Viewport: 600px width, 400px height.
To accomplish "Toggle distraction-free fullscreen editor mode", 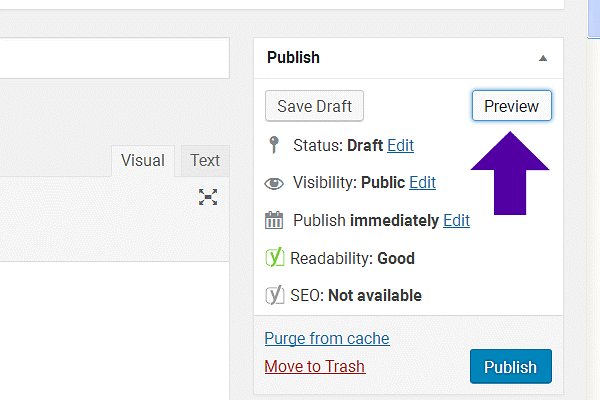I will pyautogui.click(x=208, y=197).
